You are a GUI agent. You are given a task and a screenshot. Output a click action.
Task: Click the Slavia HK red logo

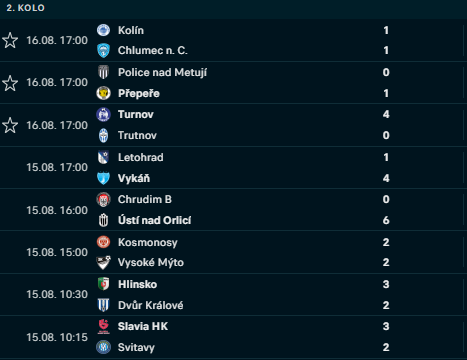pos(103,326)
